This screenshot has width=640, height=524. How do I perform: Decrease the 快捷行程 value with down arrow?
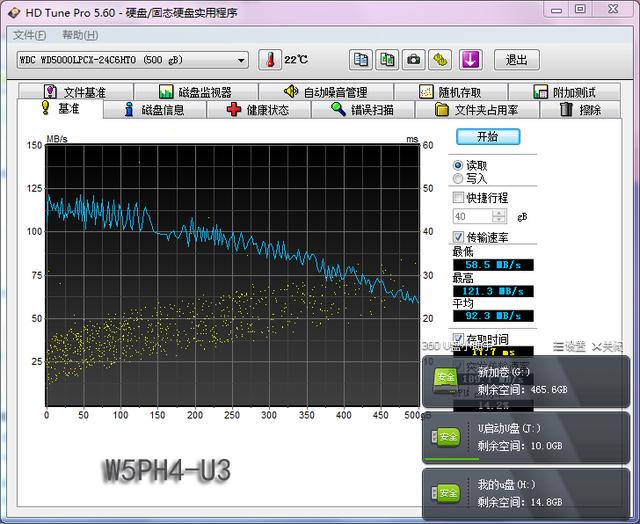click(499, 220)
